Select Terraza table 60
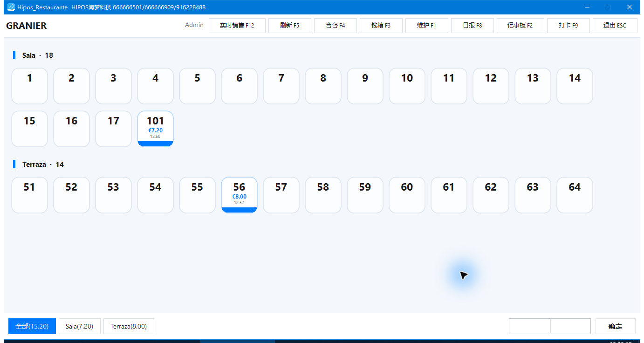This screenshot has width=644, height=343. 407,195
